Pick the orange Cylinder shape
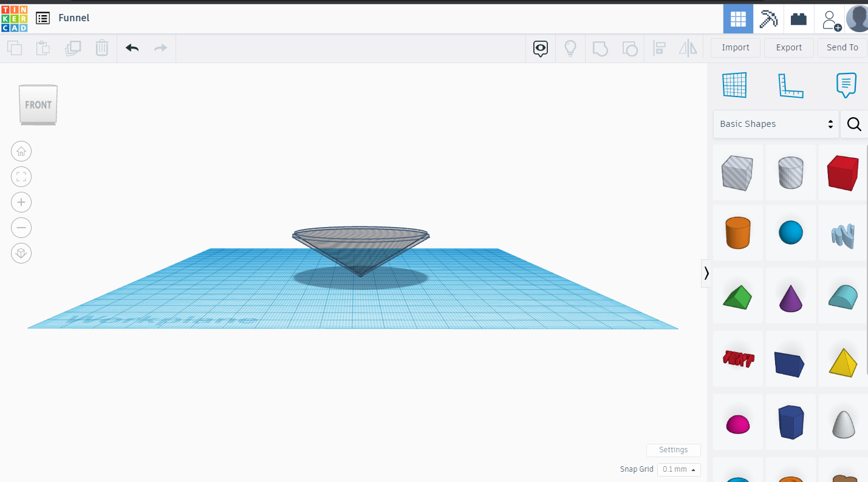 pos(737,233)
